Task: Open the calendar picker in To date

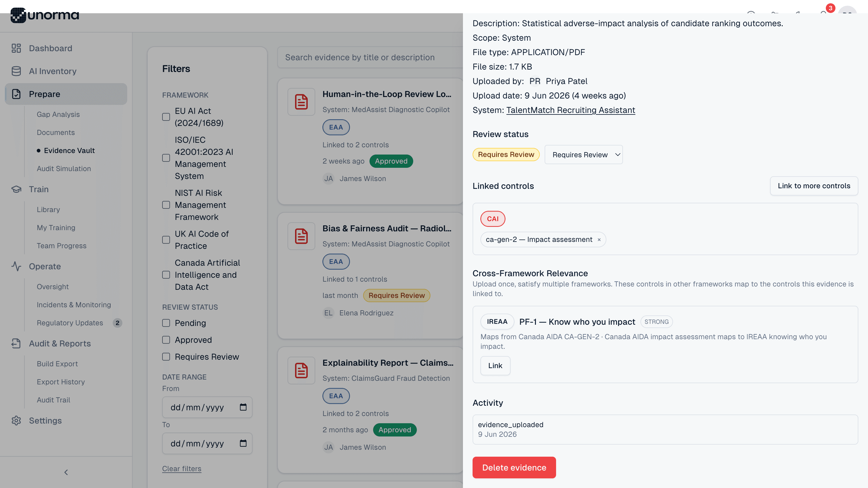Action: tap(243, 443)
